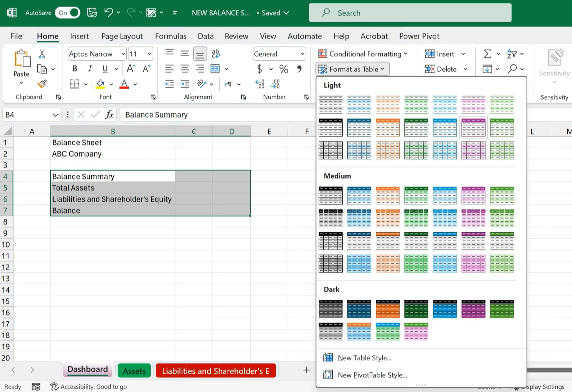Click the Find and Select magnifier
Image resolution: width=572 pixels, height=392 pixels.
(512, 69)
